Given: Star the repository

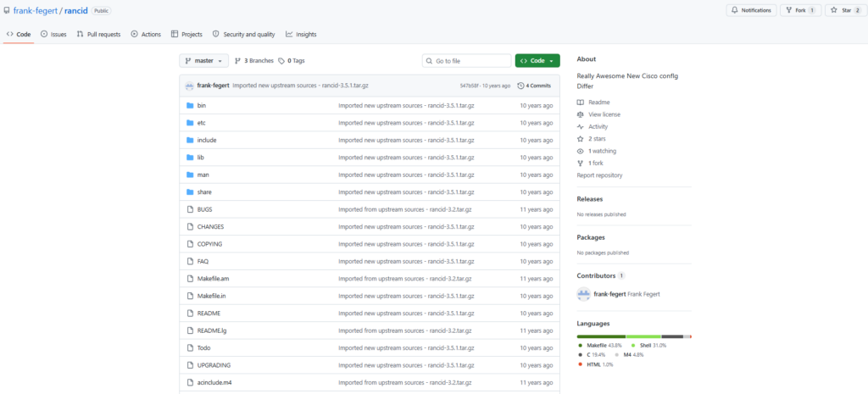Looking at the screenshot, I should point(845,10).
